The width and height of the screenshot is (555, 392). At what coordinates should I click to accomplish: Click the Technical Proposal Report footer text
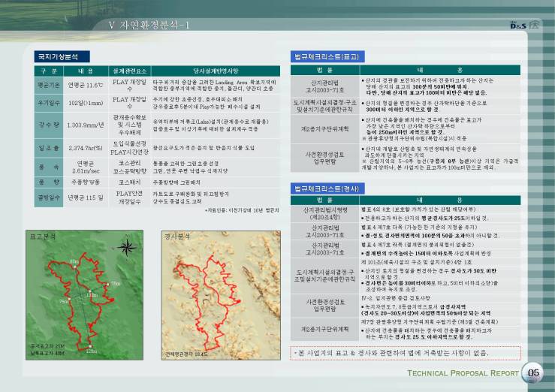[x=462, y=373]
